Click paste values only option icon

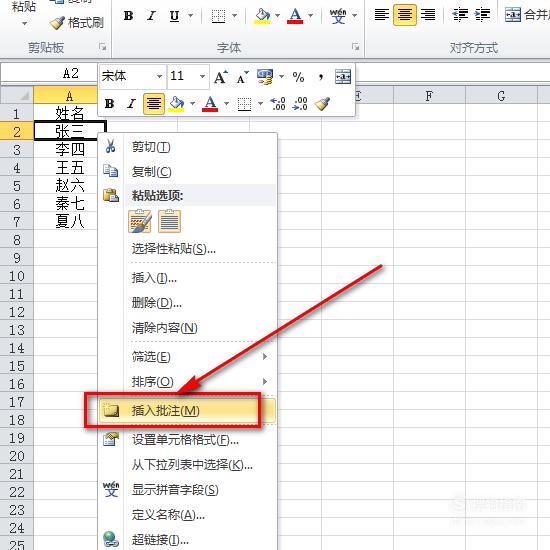click(169, 221)
